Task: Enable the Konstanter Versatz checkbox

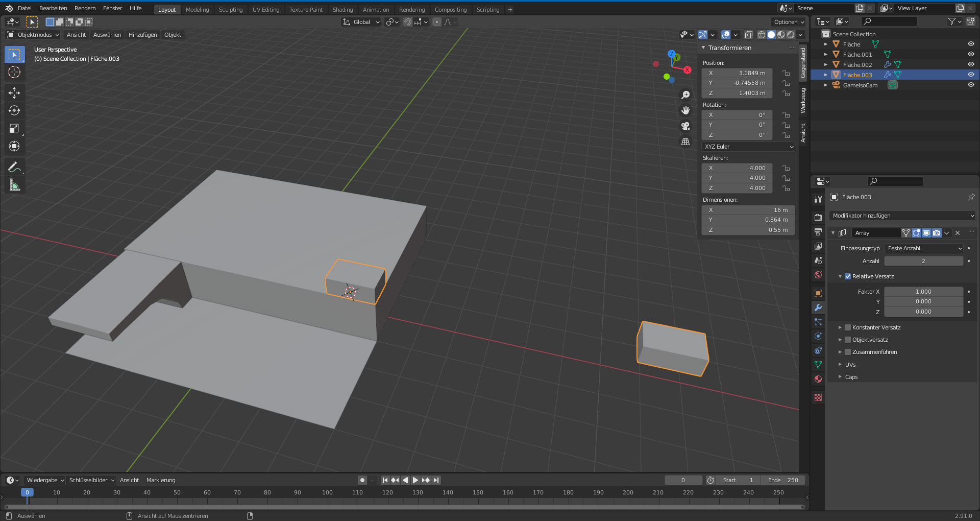Action: [848, 327]
